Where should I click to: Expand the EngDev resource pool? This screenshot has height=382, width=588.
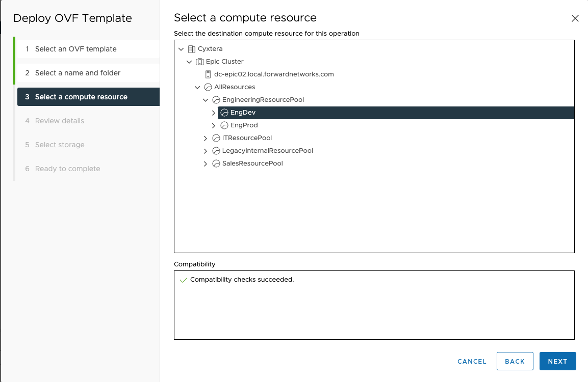[214, 113]
